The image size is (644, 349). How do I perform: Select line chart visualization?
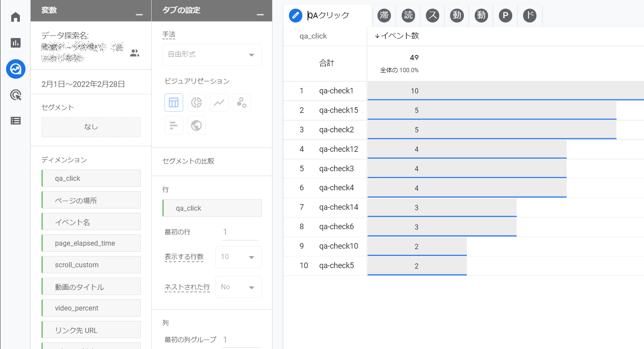(219, 102)
